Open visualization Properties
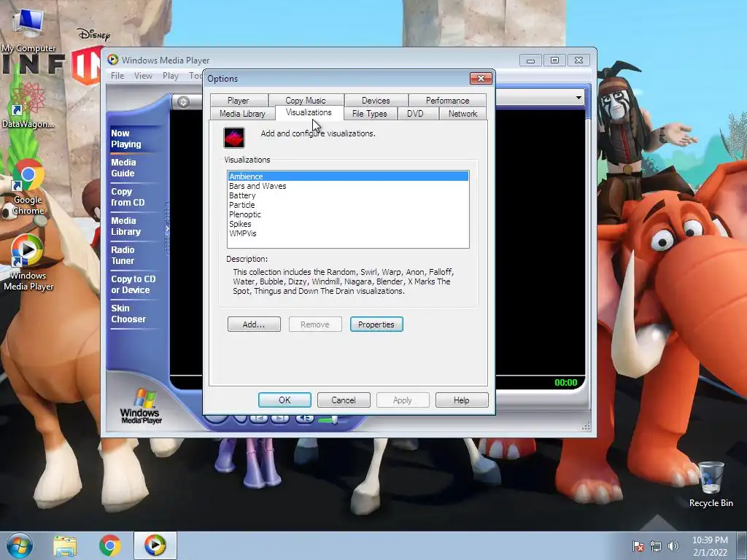The image size is (747, 560). click(x=376, y=324)
